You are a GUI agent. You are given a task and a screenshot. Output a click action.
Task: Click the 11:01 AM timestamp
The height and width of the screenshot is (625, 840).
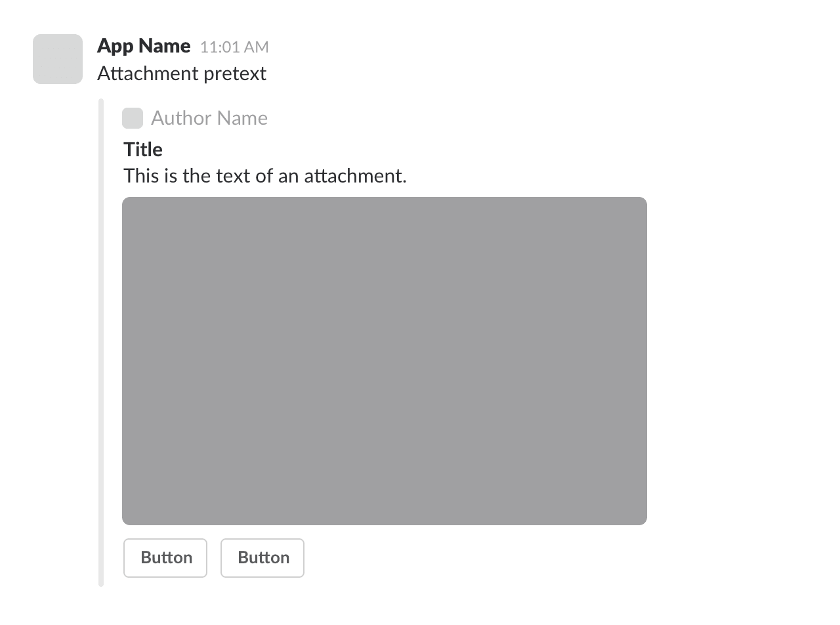click(x=234, y=47)
